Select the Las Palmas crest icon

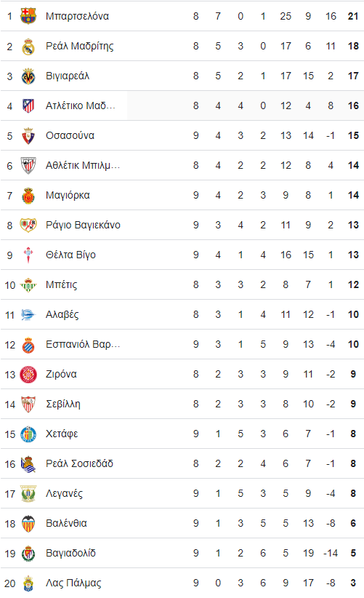point(28,583)
